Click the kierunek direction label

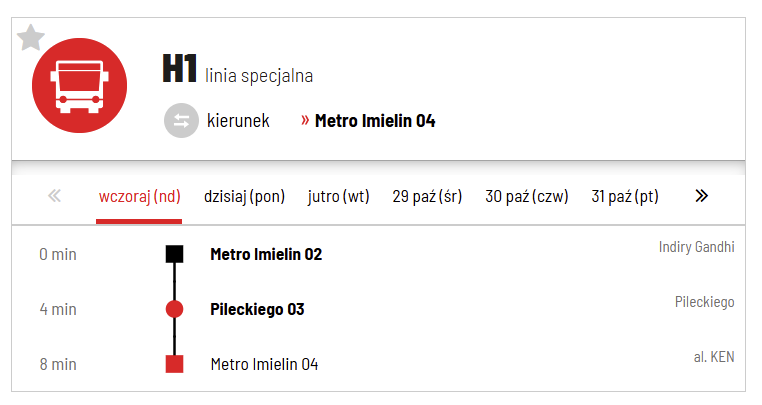tap(238, 121)
